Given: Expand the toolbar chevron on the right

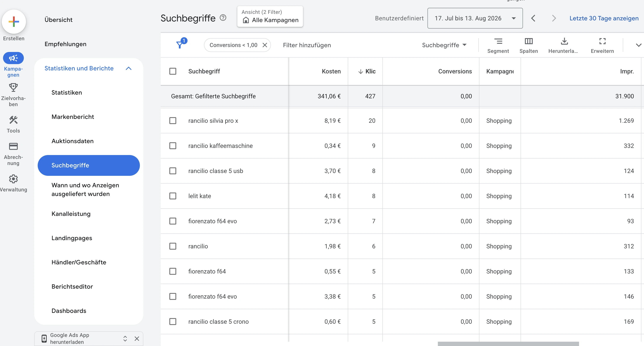Looking at the screenshot, I should pyautogui.click(x=639, y=45).
